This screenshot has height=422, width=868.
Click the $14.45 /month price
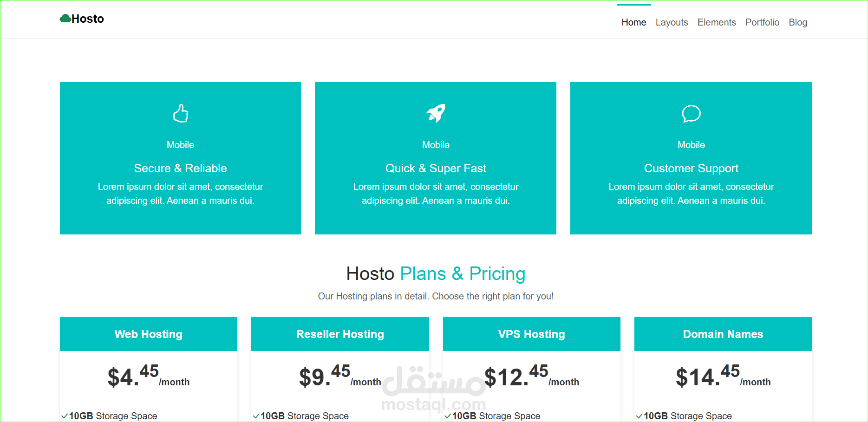[723, 376]
